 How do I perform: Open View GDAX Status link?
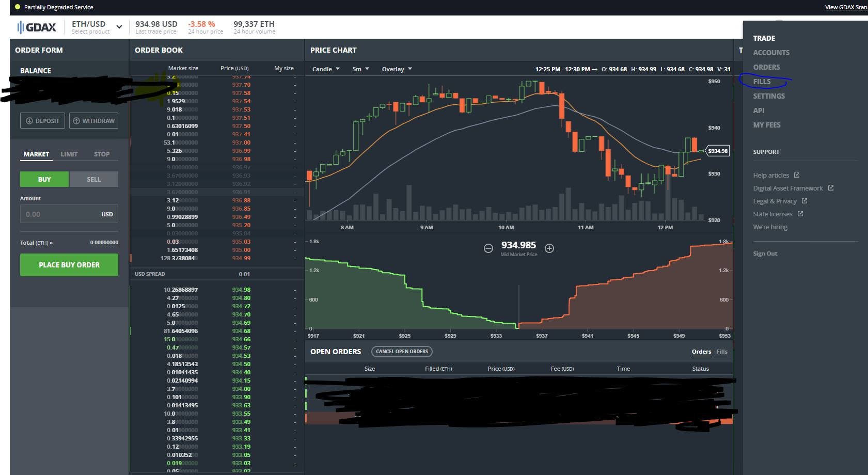click(x=846, y=7)
